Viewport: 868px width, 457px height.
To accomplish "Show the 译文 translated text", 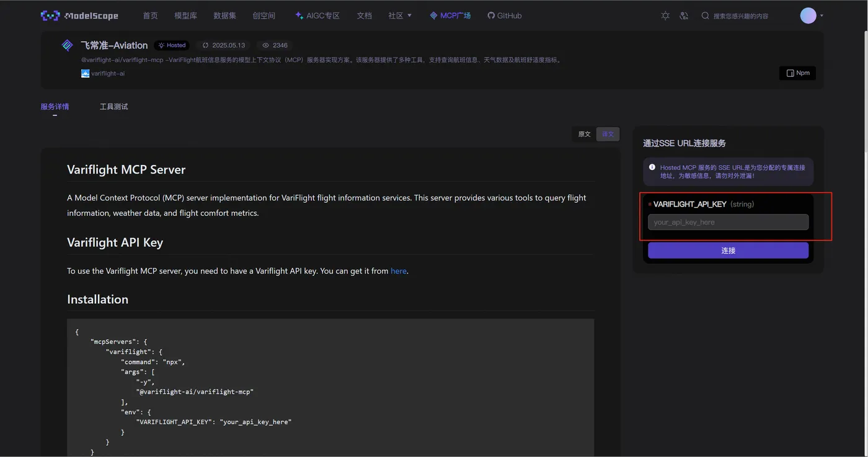I will (608, 134).
